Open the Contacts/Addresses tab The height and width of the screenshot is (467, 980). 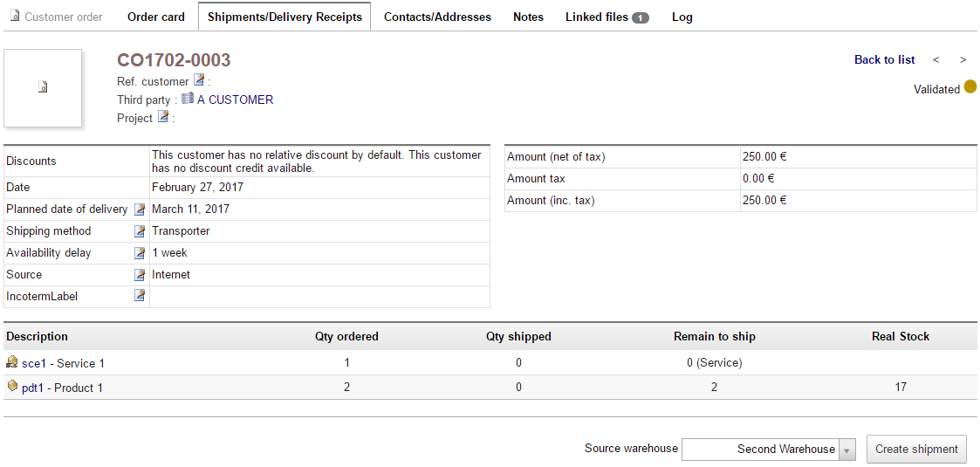[437, 17]
